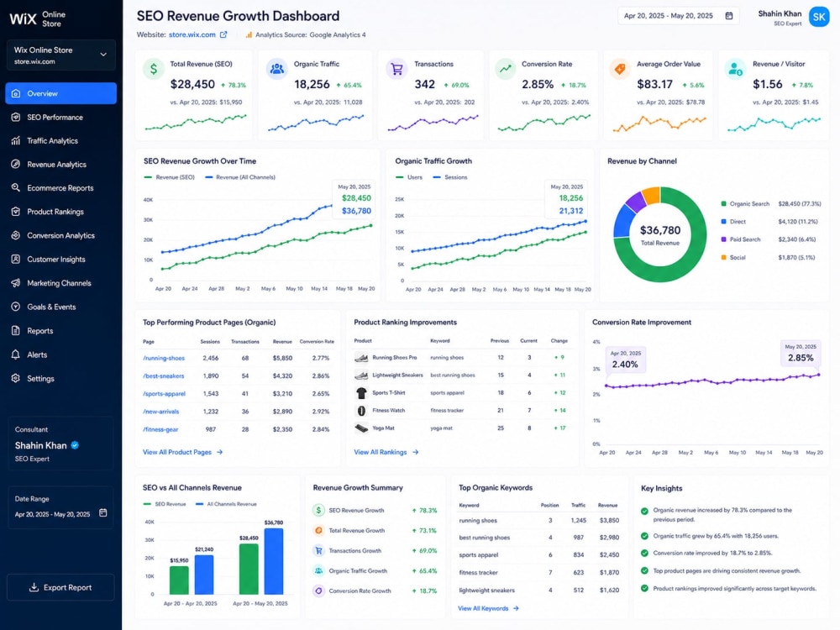The height and width of the screenshot is (630, 840).
Task: Click the Fitness Watch product thumbnail
Action: (361, 411)
